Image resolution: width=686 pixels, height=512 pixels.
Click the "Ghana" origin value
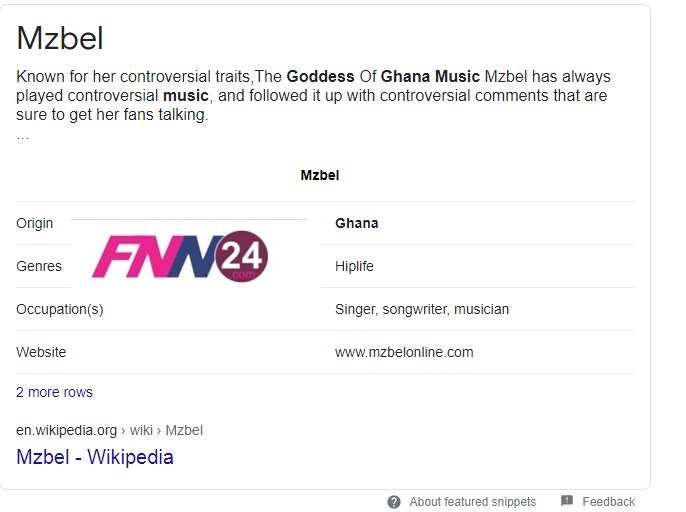click(x=357, y=223)
